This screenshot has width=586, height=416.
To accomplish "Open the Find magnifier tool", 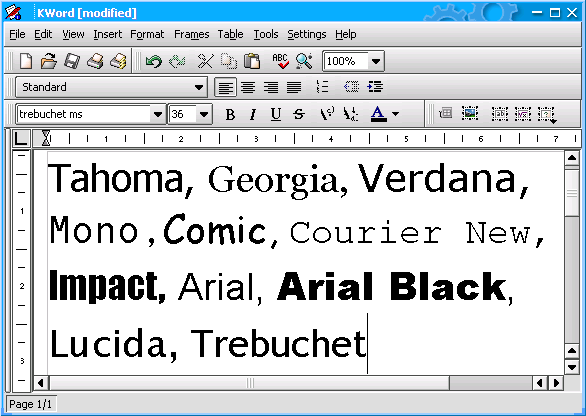I will [x=304, y=61].
